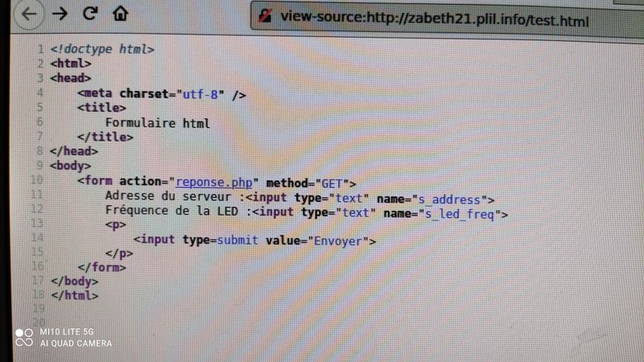Go back with the back arrow
The width and height of the screenshot is (644, 362).
coord(29,14)
